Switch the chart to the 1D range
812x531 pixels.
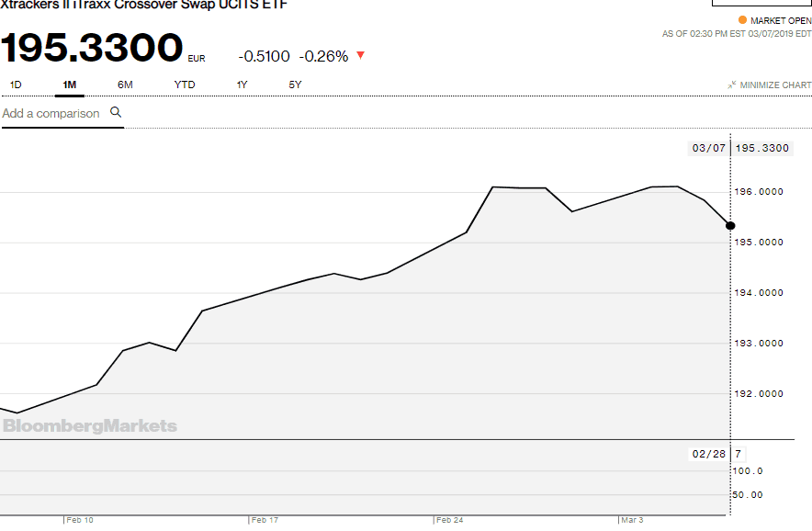[16, 85]
